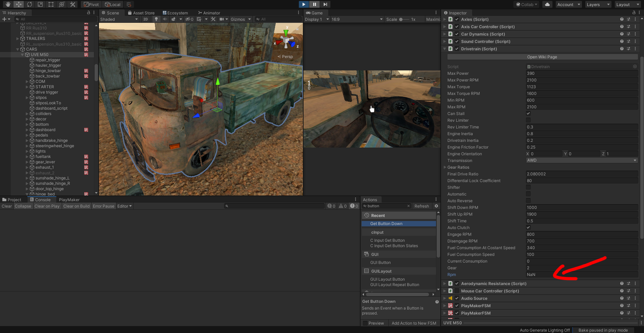Viewport: 644px width, 333px height.
Task: Switch to the Console tab
Action: 40,200
